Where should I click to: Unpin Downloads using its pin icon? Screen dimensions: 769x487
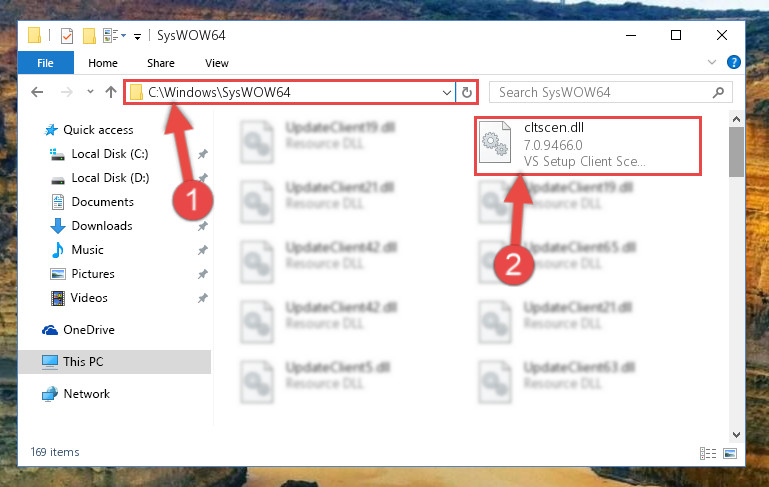click(x=203, y=226)
